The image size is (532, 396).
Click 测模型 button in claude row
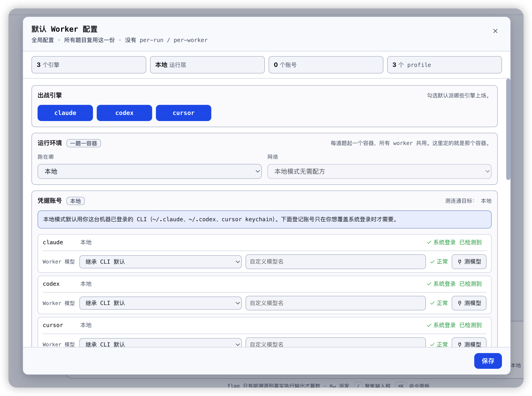coord(469,262)
